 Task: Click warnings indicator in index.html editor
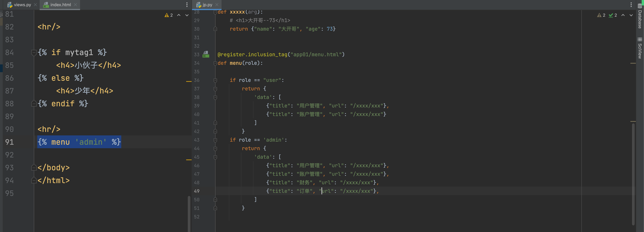pyautogui.click(x=169, y=15)
